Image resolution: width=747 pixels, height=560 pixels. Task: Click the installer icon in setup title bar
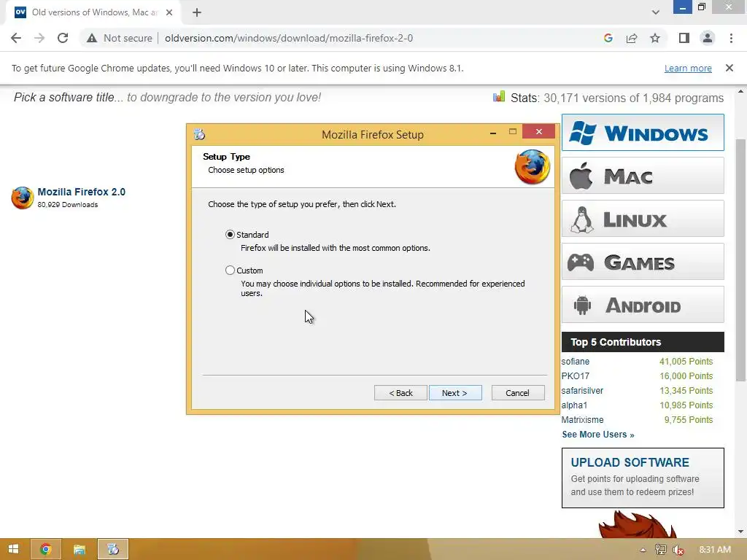pos(200,134)
